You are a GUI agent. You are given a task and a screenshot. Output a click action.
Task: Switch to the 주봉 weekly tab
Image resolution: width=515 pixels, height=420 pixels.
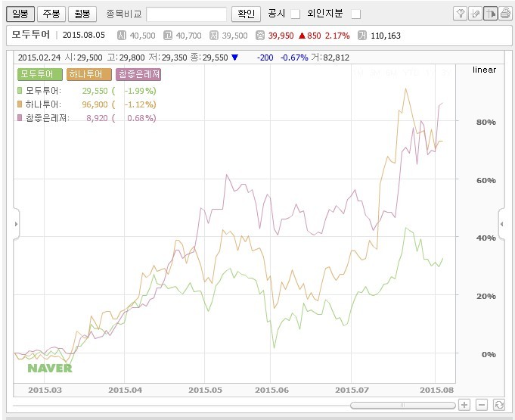coord(51,14)
